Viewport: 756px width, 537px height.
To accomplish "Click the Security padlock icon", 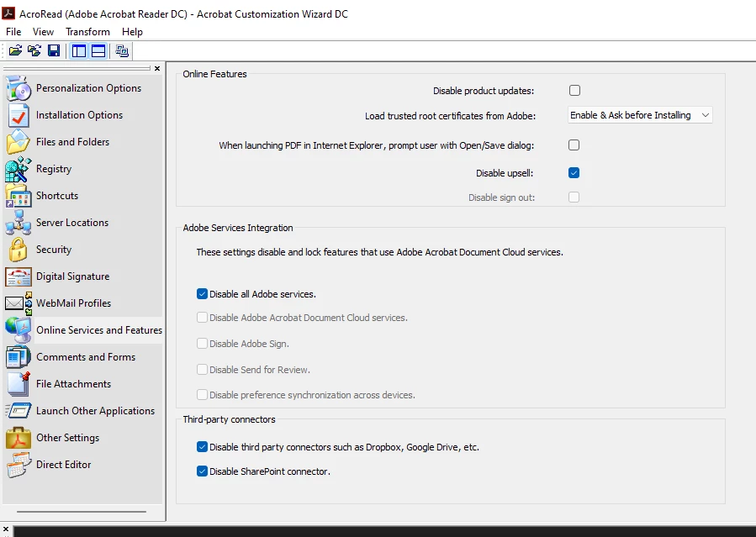I will [19, 250].
